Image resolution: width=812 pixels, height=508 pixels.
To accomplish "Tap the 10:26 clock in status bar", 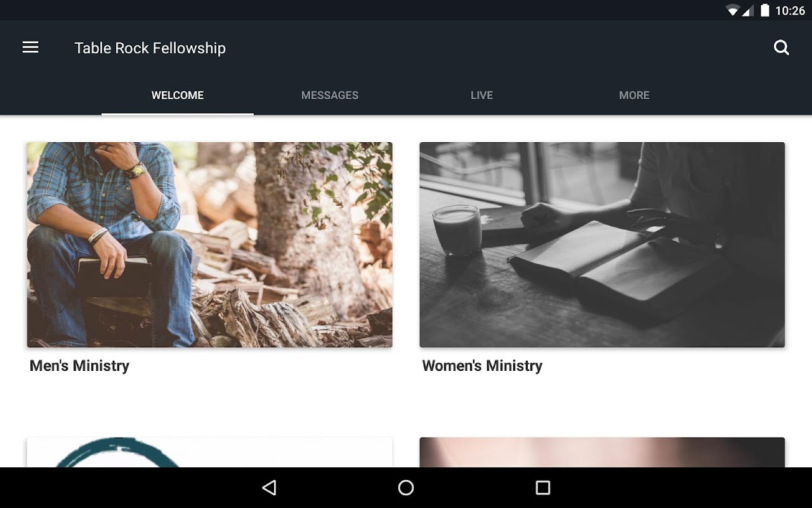I will click(x=790, y=10).
